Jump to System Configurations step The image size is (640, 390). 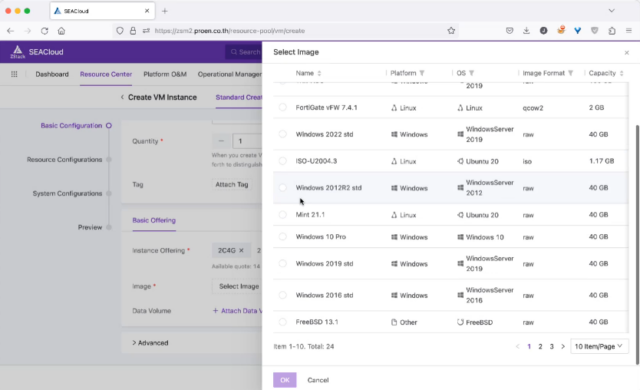(x=67, y=193)
